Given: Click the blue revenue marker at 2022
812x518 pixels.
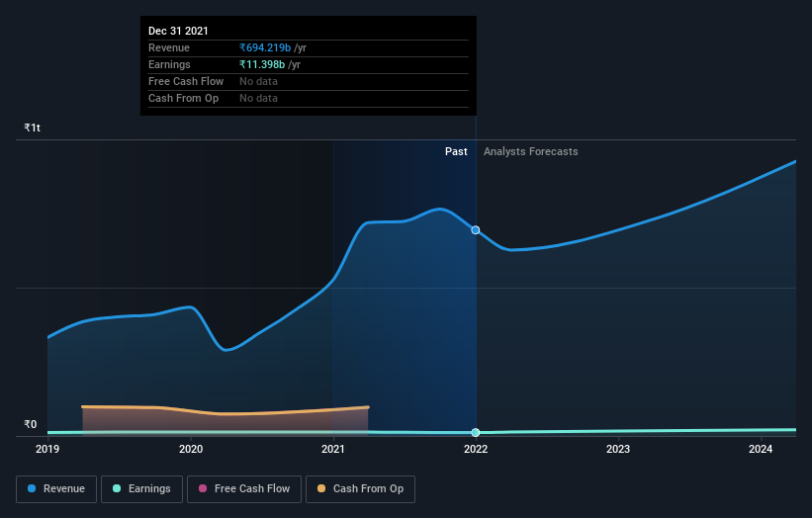Looking at the screenshot, I should [476, 230].
